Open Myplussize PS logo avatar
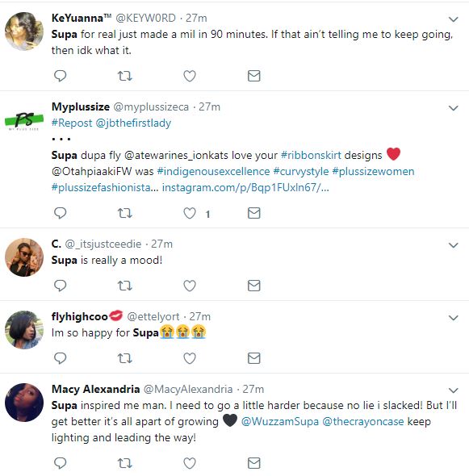 (x=24, y=120)
